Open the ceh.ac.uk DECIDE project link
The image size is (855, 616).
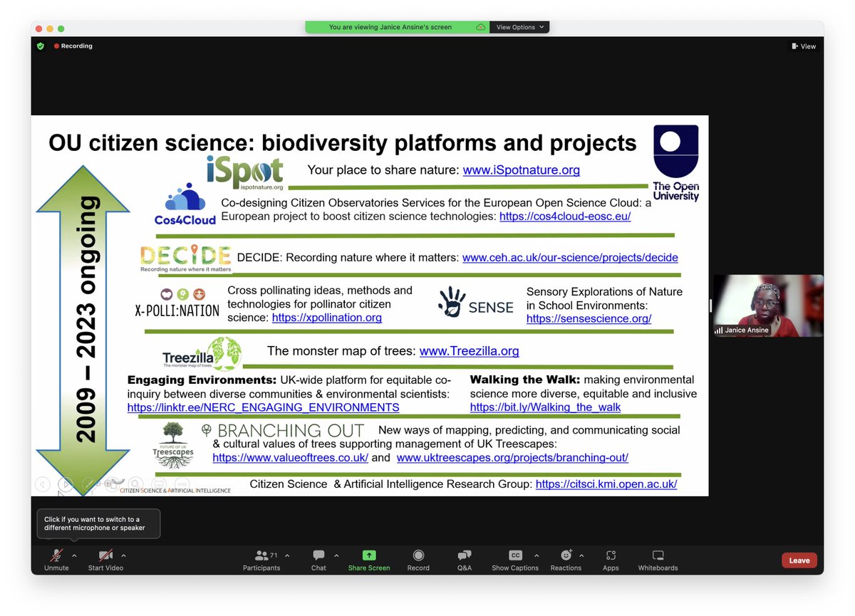pyautogui.click(x=570, y=258)
